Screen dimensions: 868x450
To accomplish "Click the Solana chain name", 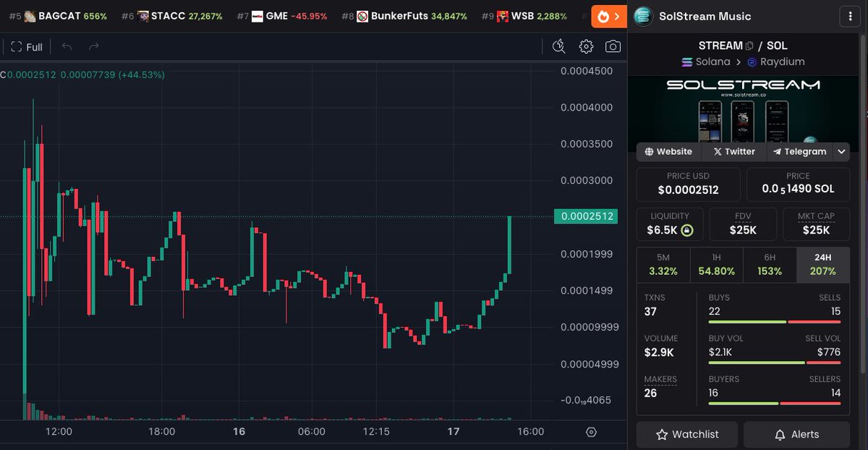I will tap(712, 62).
